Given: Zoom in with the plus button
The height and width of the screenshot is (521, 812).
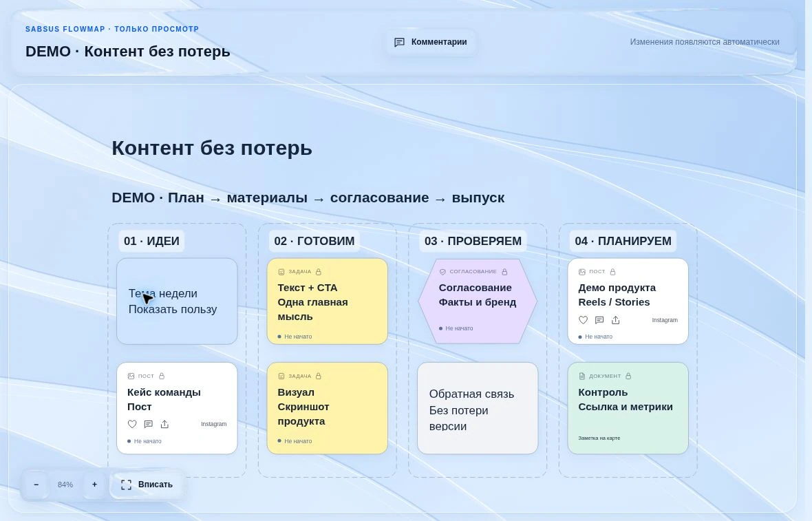Looking at the screenshot, I should pos(94,485).
